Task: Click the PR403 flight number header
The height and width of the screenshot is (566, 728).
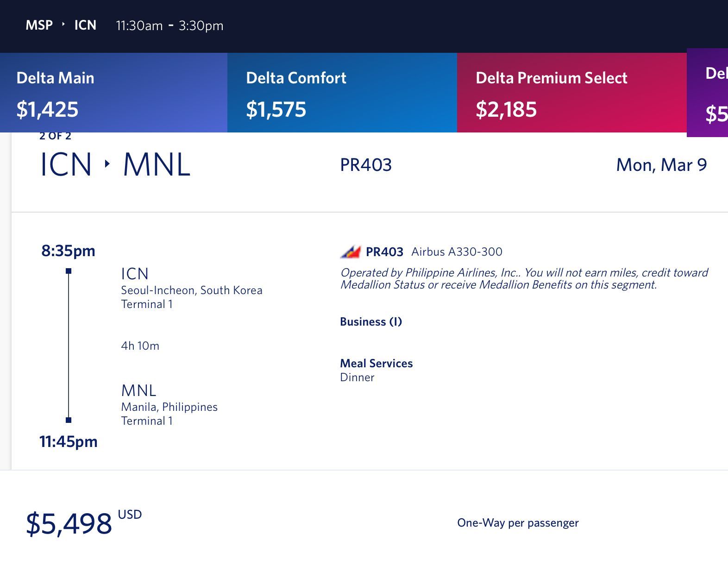Action: point(366,165)
